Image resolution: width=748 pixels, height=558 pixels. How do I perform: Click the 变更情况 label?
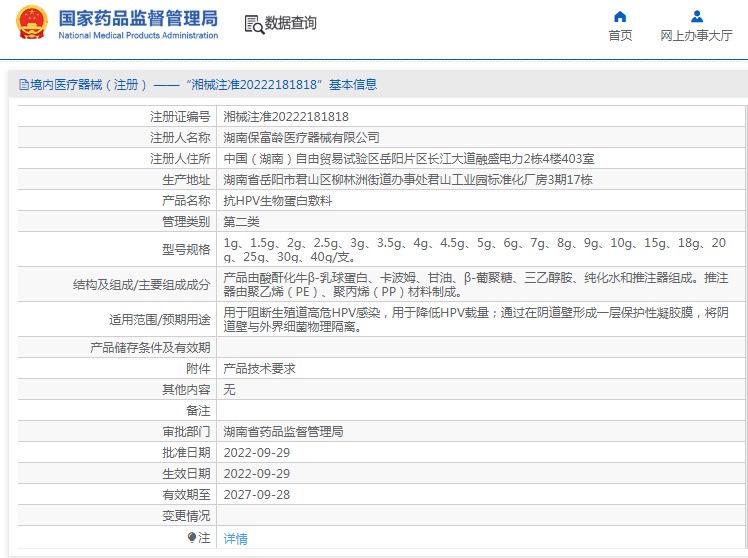[186, 516]
